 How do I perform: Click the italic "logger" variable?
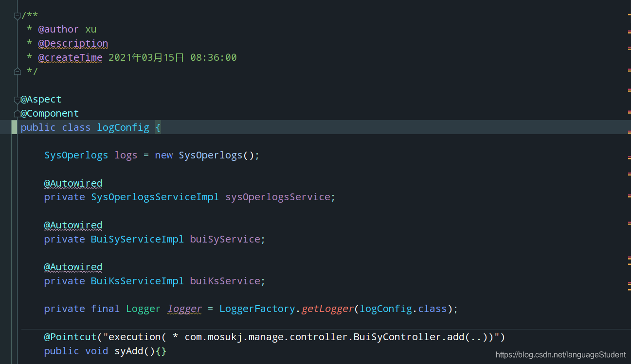click(184, 309)
